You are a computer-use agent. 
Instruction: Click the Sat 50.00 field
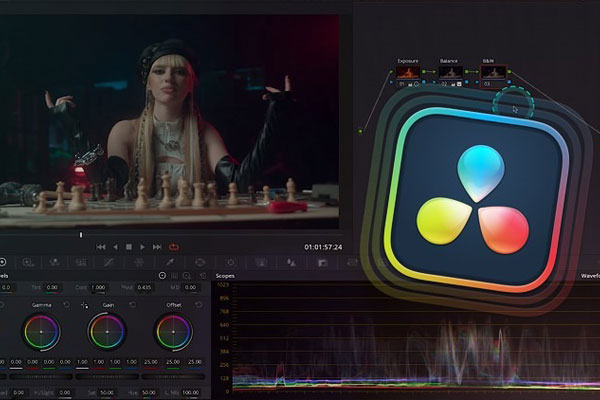tap(107, 392)
